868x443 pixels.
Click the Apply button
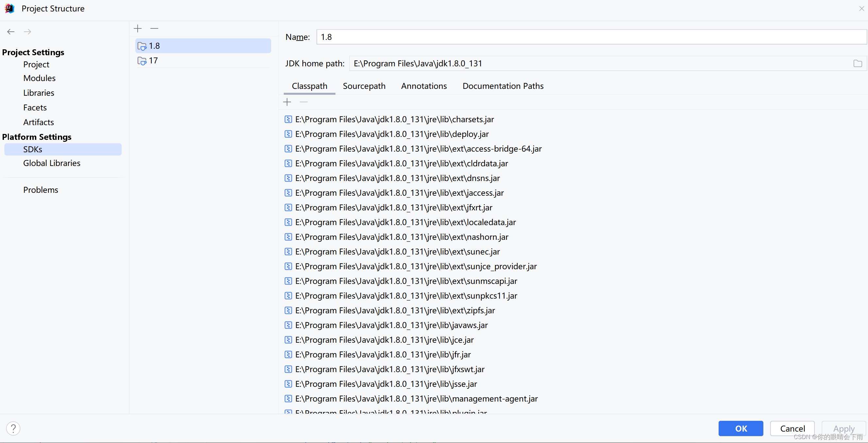[844, 428]
